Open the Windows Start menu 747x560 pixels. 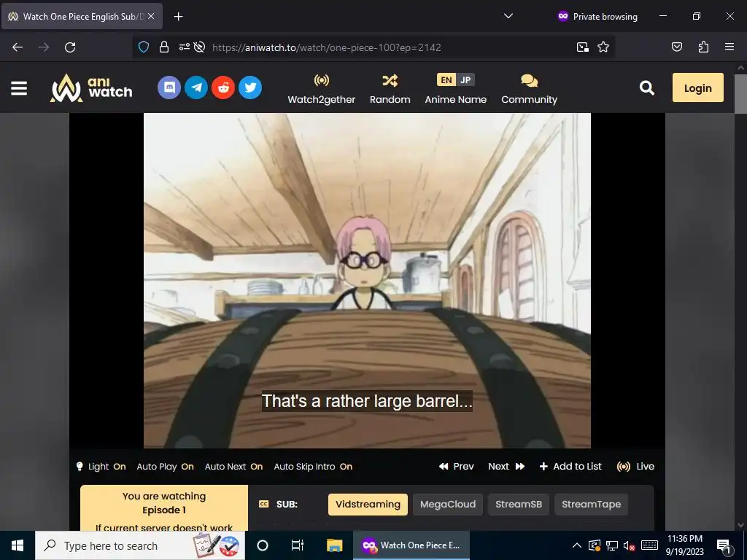click(18, 545)
